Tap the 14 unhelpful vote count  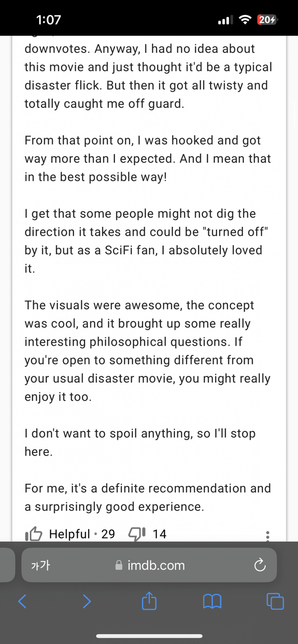coord(159,534)
